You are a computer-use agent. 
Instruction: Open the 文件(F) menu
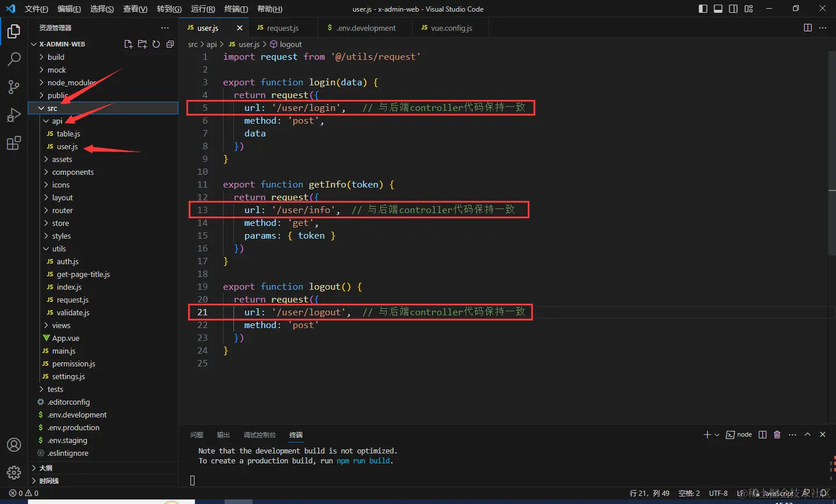[x=36, y=9]
